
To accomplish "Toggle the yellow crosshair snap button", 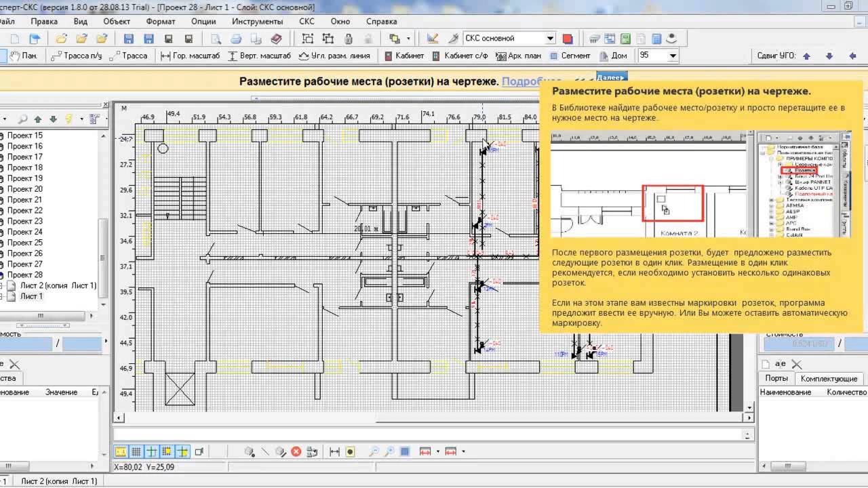I will click(182, 451).
